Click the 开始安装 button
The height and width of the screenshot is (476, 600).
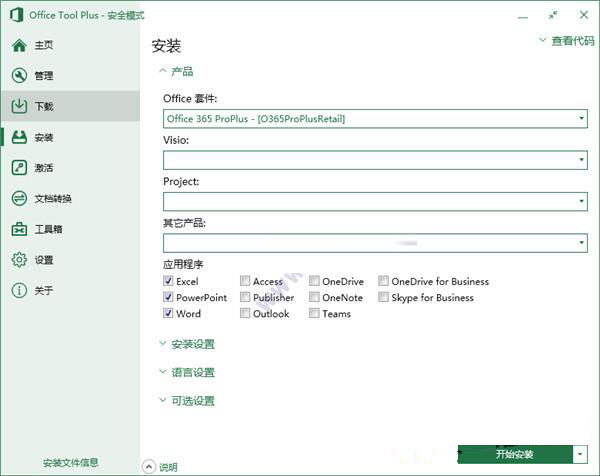point(515,454)
